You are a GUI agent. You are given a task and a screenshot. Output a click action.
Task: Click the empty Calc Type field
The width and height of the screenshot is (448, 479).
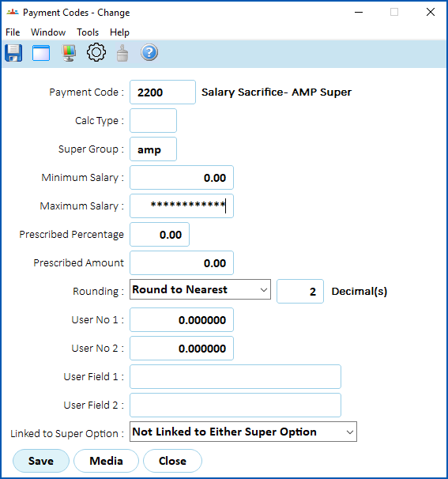tap(153, 120)
